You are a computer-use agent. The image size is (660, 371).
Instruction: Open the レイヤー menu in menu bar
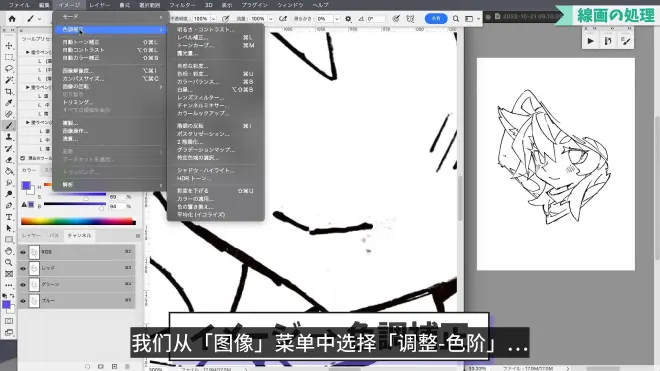click(99, 5)
